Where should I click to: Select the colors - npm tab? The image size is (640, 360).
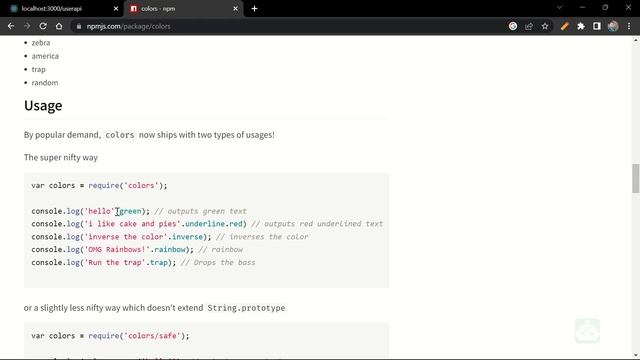click(x=184, y=9)
